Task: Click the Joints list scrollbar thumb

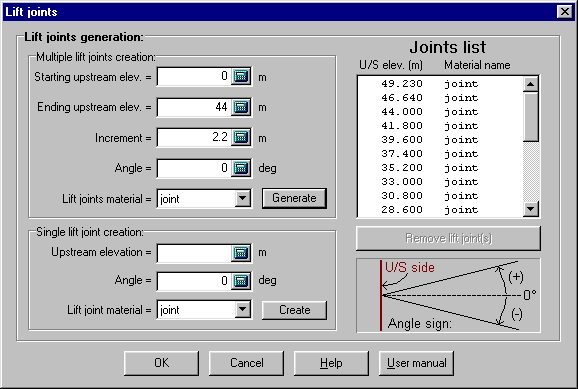Action: click(530, 117)
